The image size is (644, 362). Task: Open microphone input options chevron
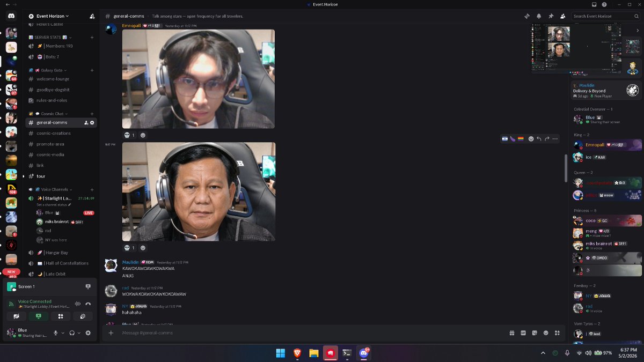(x=63, y=333)
